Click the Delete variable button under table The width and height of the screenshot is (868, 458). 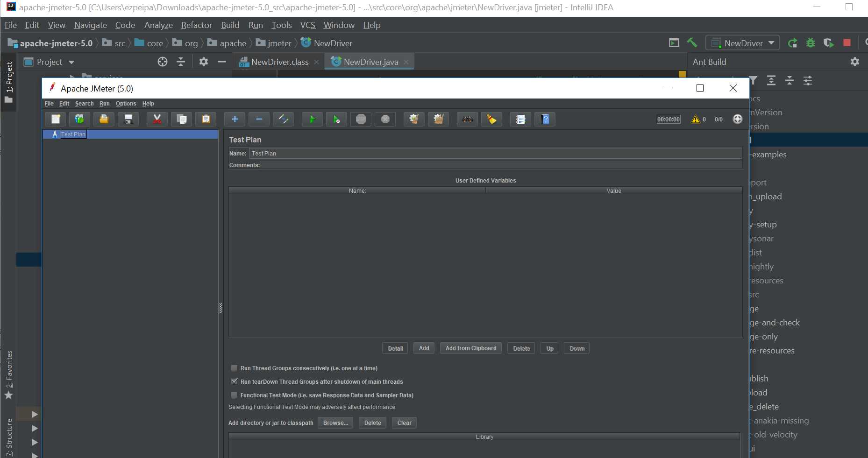click(521, 348)
